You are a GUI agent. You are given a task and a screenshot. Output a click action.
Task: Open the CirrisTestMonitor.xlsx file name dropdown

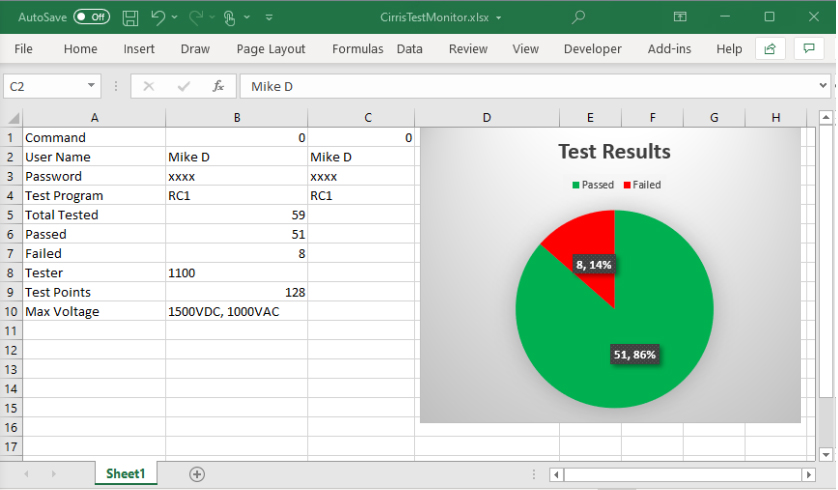(x=499, y=18)
